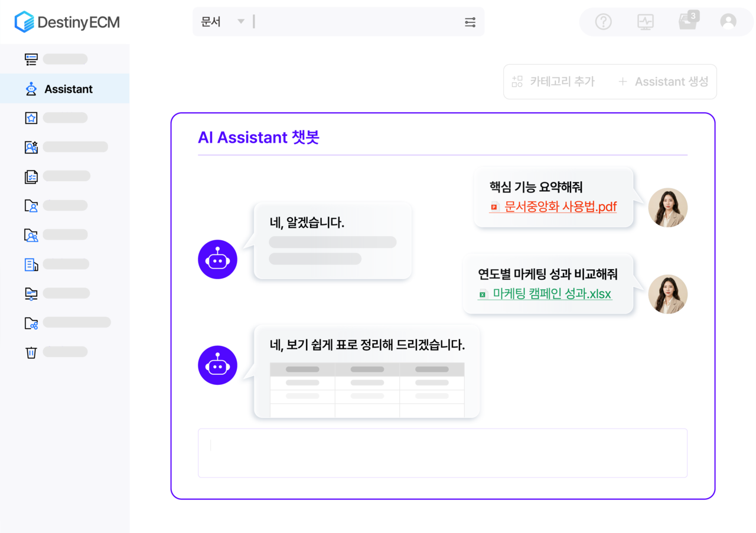Open the personal user folder icon

coord(31,205)
